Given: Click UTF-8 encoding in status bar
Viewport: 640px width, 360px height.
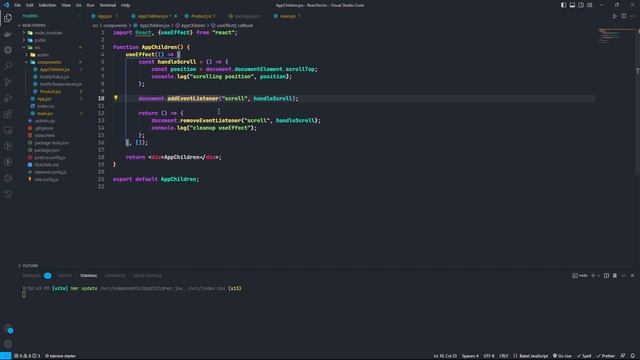Looking at the screenshot, I should coord(489,356).
